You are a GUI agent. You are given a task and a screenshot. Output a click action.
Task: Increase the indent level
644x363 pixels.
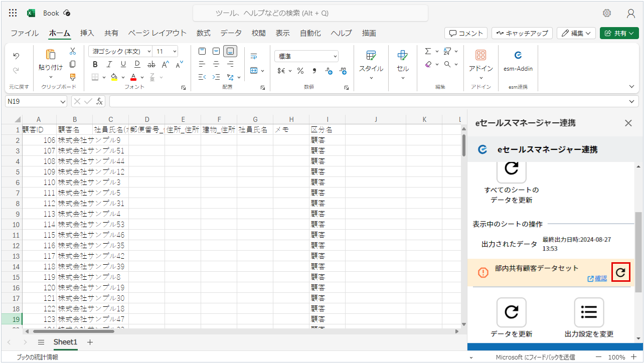coord(216,77)
